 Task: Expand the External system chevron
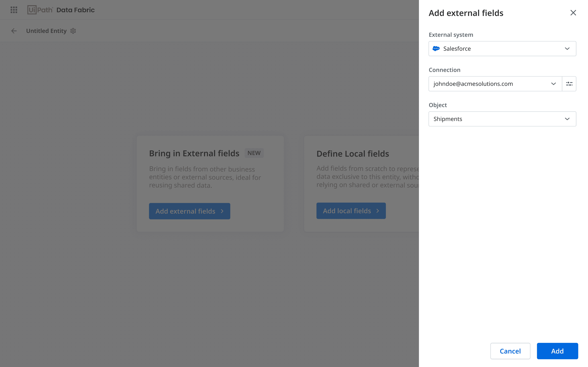(x=567, y=49)
